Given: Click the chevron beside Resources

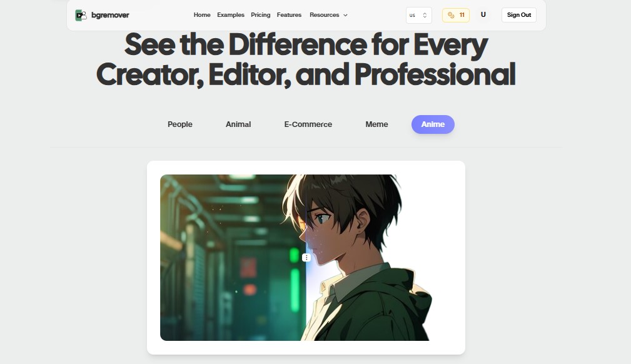Looking at the screenshot, I should click(345, 15).
